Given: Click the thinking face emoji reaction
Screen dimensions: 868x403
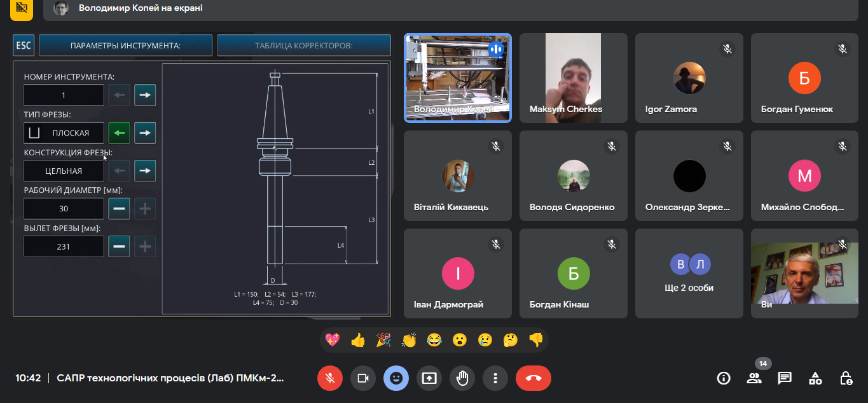Looking at the screenshot, I should [x=510, y=340].
